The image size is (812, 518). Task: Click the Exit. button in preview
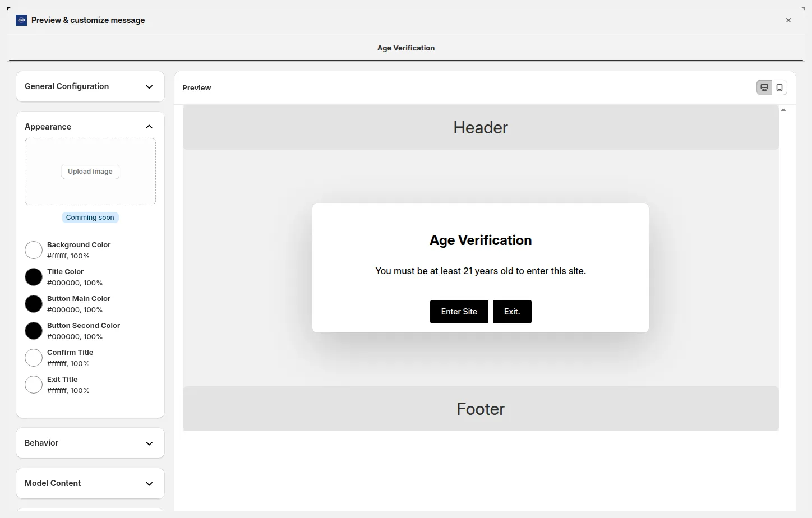512,312
